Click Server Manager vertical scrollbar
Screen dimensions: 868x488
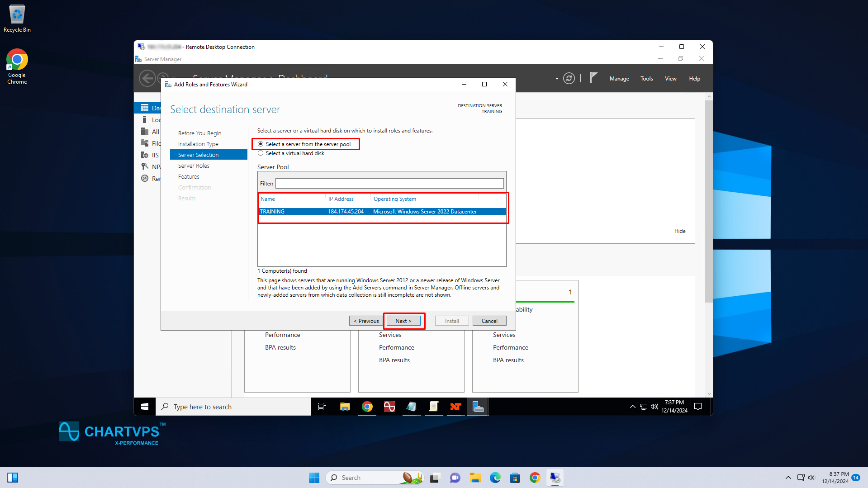pyautogui.click(x=709, y=201)
